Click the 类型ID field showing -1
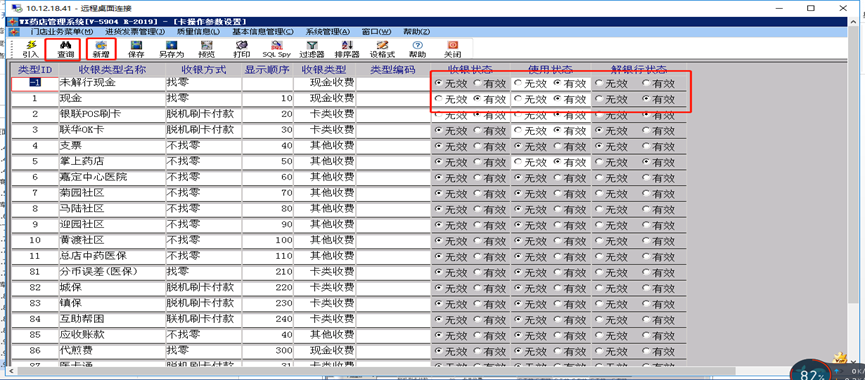 (34, 84)
